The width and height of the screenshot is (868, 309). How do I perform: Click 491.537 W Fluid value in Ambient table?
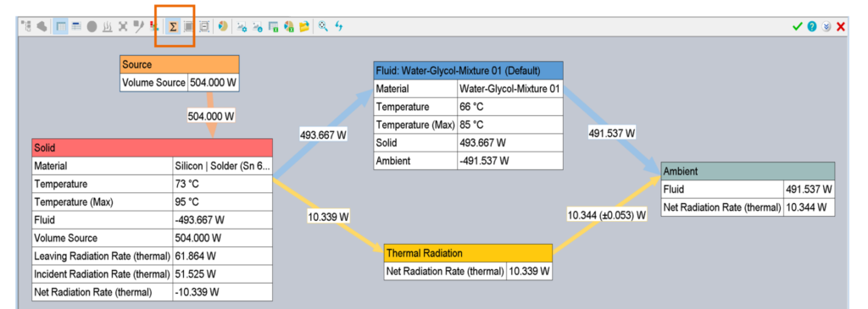click(810, 190)
